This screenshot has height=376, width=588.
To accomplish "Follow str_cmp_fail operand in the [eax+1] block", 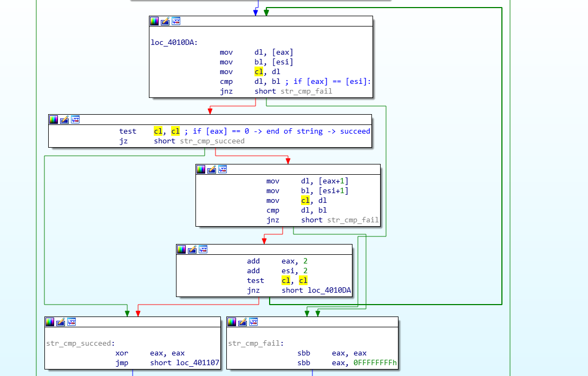I will click(x=353, y=220).
